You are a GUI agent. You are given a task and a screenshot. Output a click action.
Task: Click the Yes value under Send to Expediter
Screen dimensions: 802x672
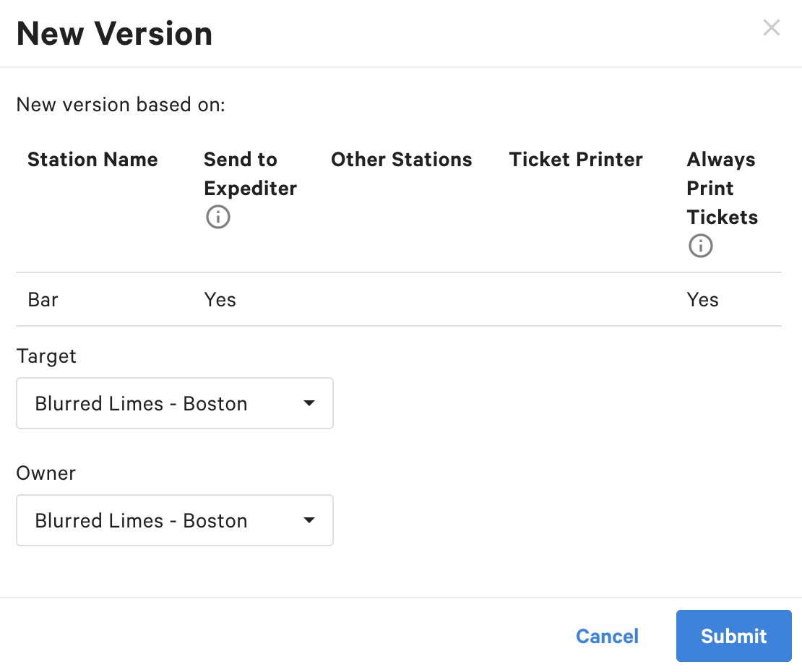220,299
